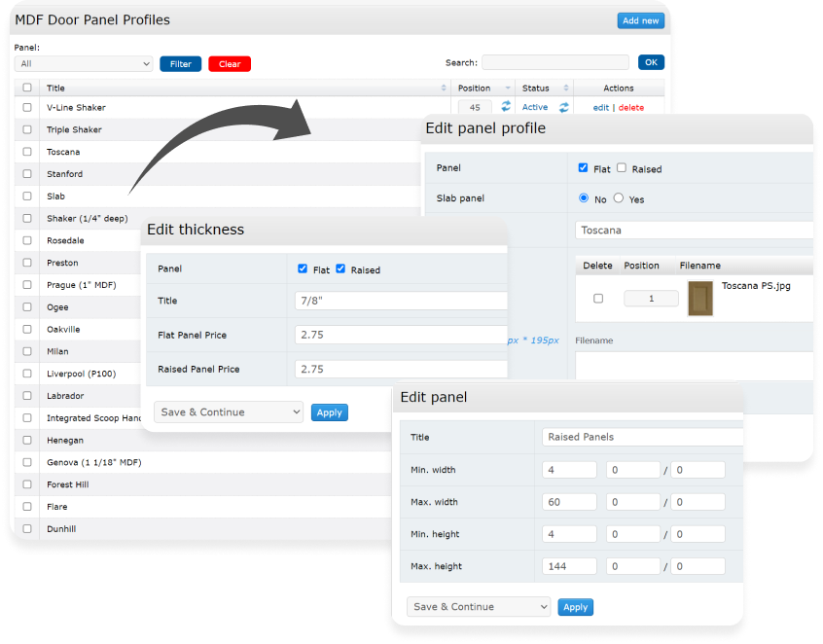The width and height of the screenshot is (823, 644).
Task: Click the Search input field
Action: pyautogui.click(x=555, y=63)
